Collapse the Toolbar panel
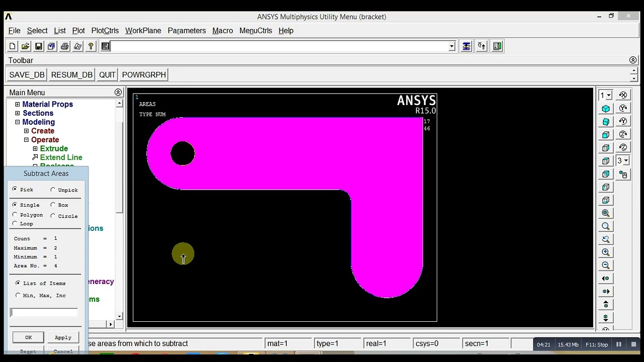The width and height of the screenshot is (644, 362). pos(633,60)
